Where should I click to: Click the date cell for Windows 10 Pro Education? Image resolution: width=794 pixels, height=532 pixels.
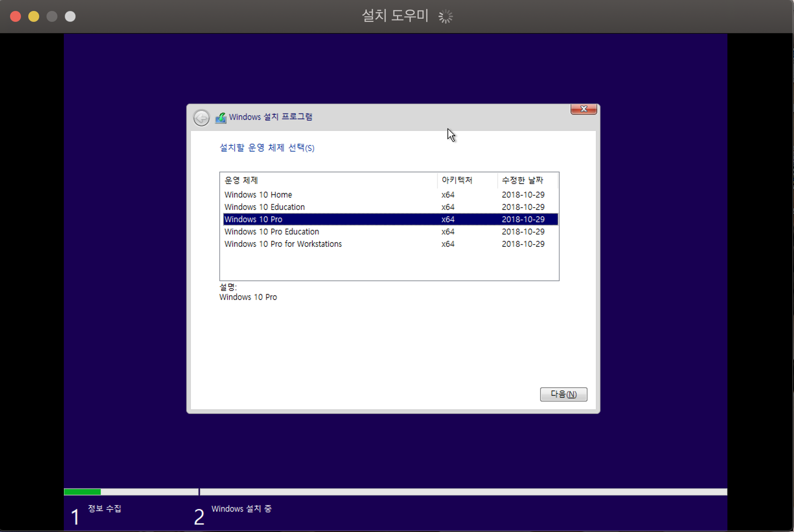pyautogui.click(x=523, y=231)
